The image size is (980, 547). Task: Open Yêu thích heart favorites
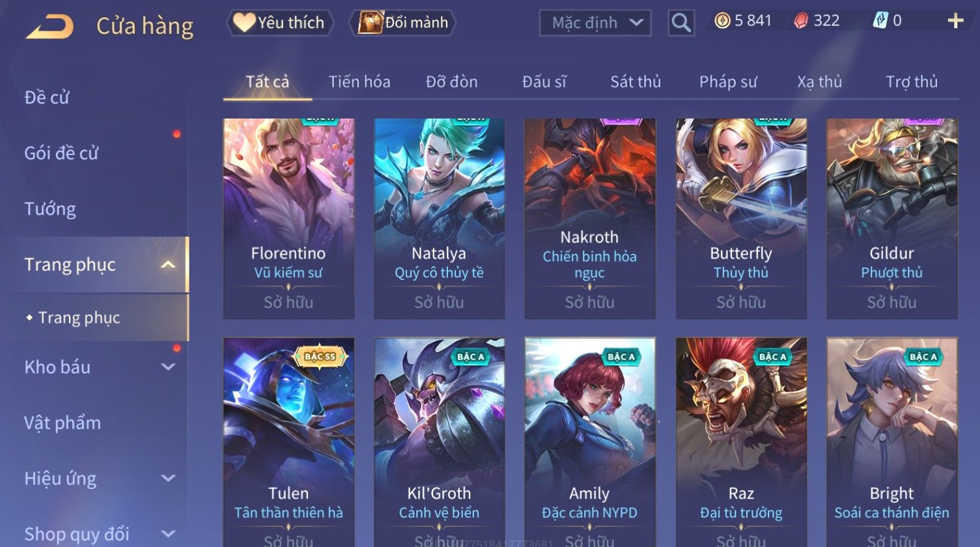(279, 23)
